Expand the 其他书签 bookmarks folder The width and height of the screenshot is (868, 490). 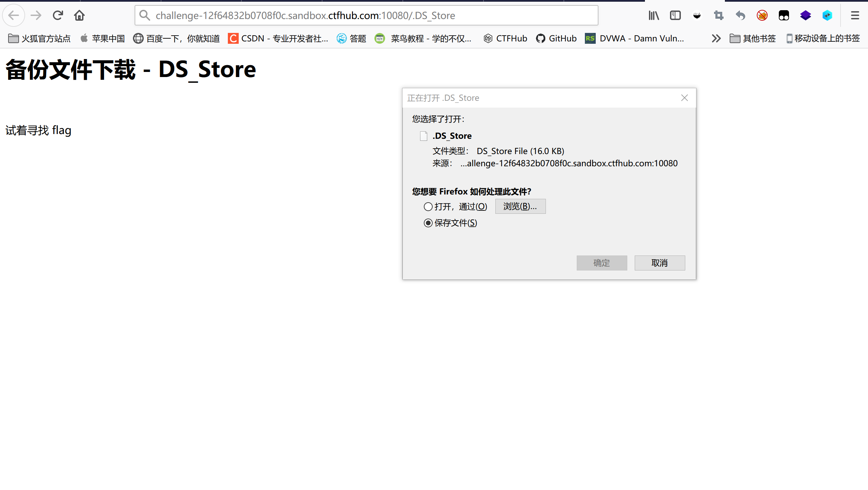click(x=752, y=38)
